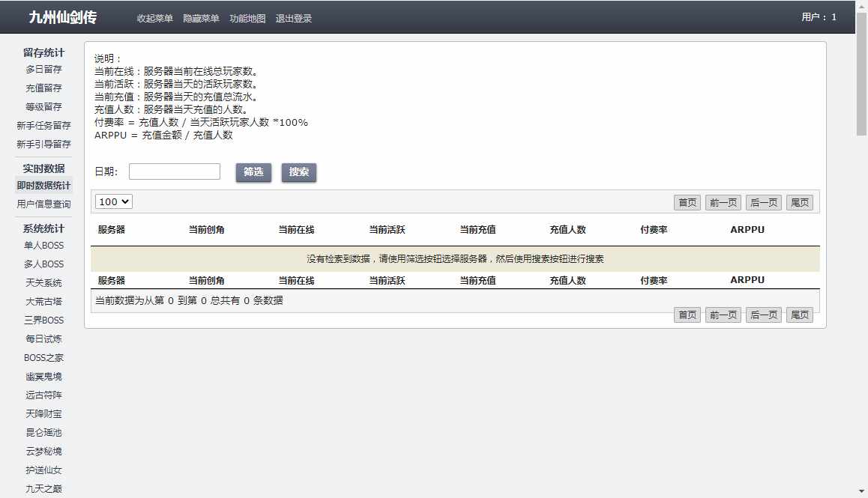868x498 pixels.
Task: Click the 当前活跃 column header in top row
Action: (387, 230)
